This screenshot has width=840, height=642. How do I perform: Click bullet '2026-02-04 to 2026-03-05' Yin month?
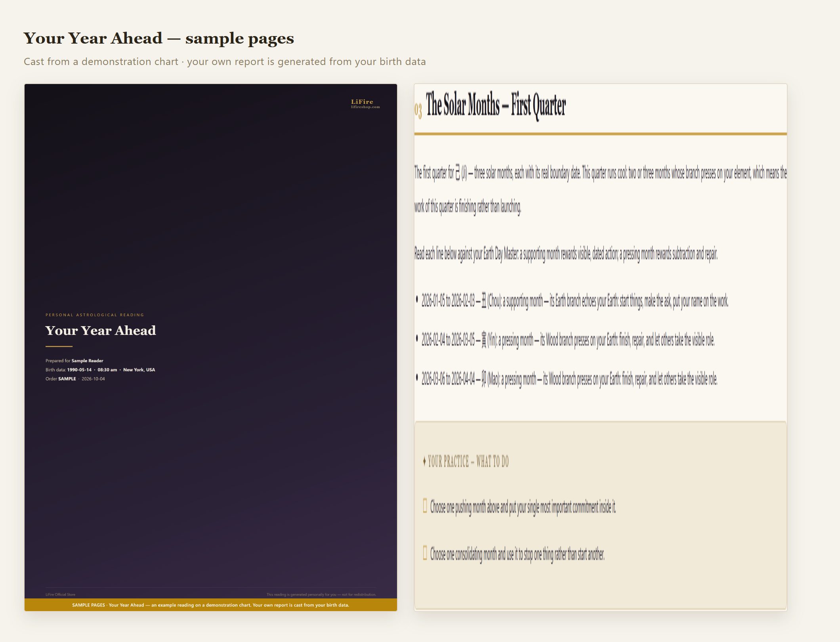pos(565,340)
